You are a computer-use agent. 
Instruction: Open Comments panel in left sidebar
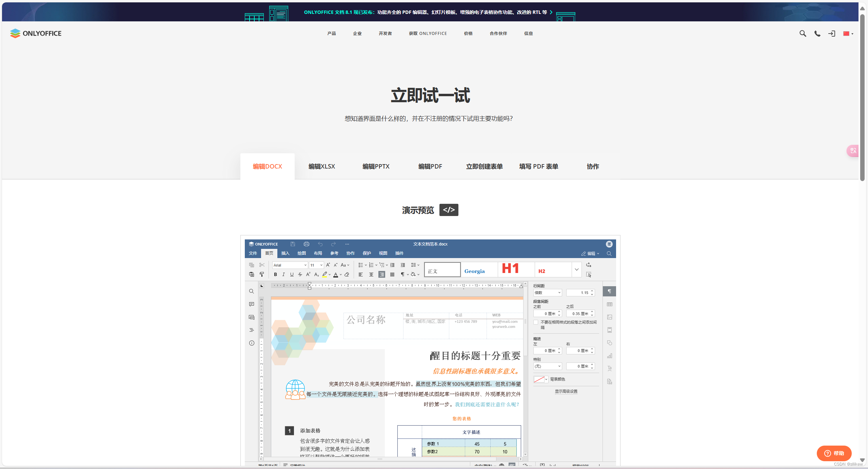coord(251,304)
